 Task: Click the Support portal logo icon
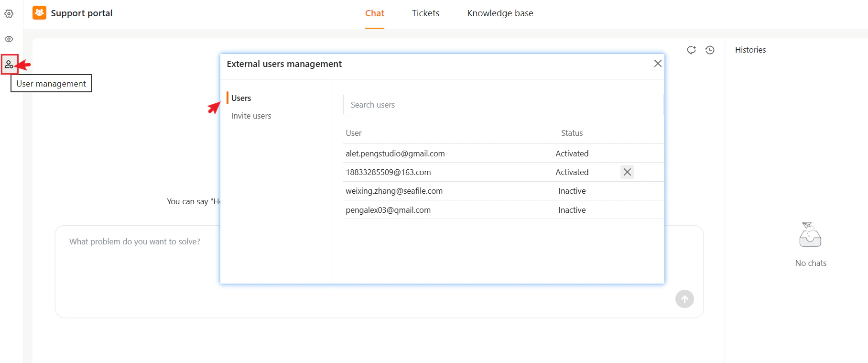39,13
